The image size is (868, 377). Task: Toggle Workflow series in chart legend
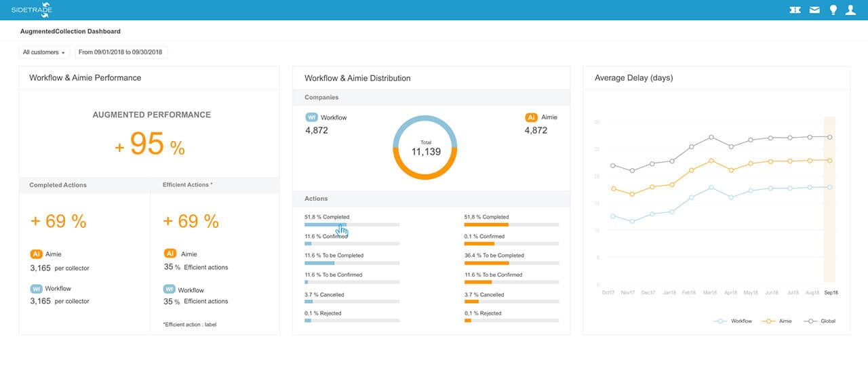pyautogui.click(x=732, y=321)
